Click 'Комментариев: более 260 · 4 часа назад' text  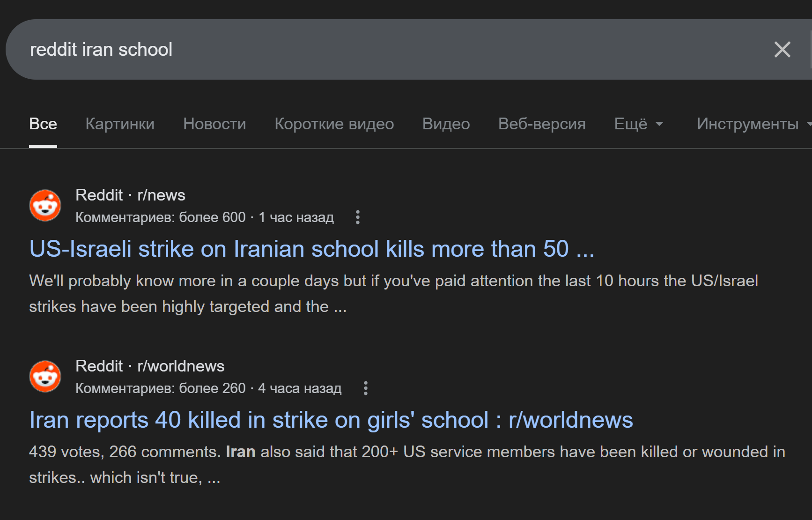pos(208,388)
